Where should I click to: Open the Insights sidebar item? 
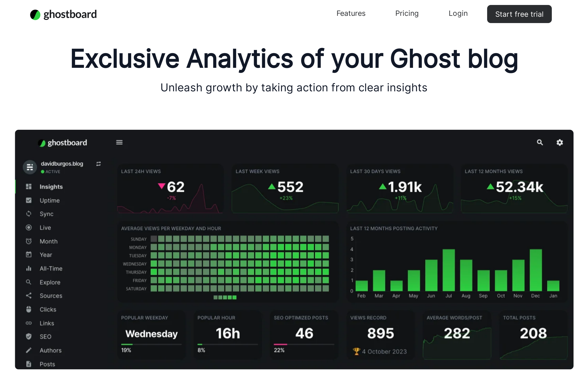pos(51,187)
